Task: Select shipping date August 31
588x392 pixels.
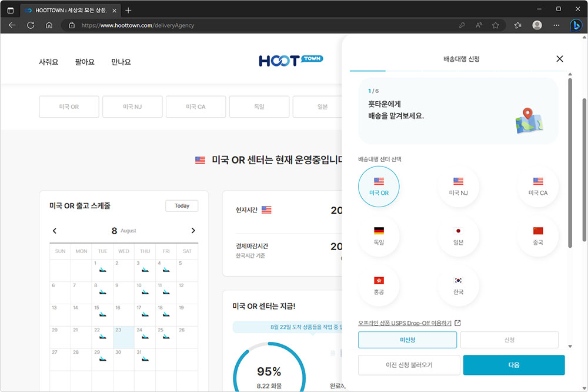Action: (145, 359)
